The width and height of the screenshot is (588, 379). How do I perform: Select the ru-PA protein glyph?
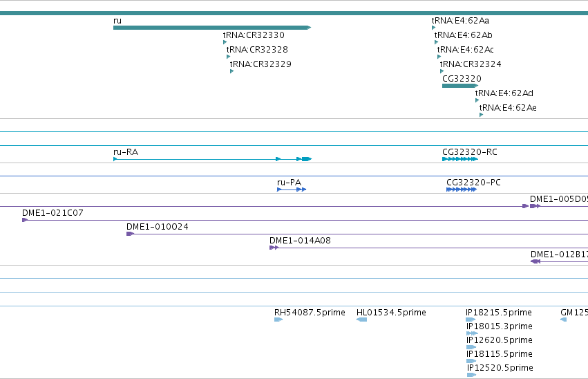pos(292,189)
